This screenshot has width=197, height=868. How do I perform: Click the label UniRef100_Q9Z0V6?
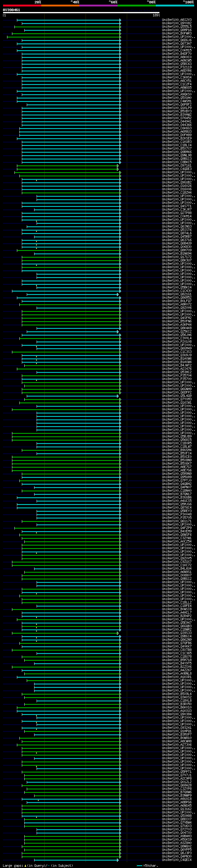tap(177, 308)
